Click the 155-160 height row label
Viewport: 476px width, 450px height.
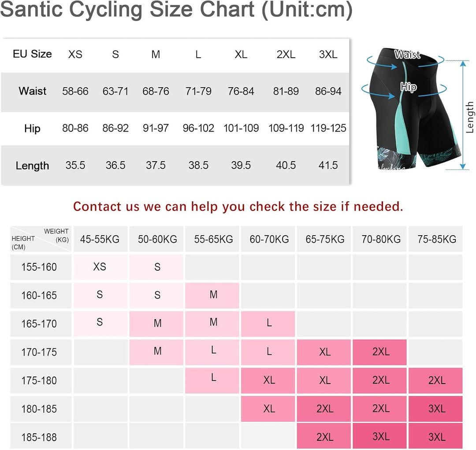39,267
